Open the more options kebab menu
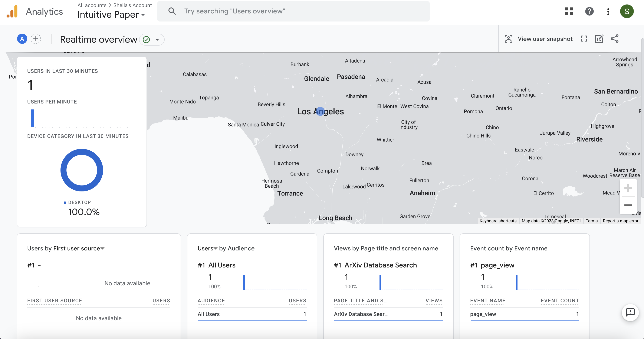Image resolution: width=644 pixels, height=339 pixels. tap(608, 11)
